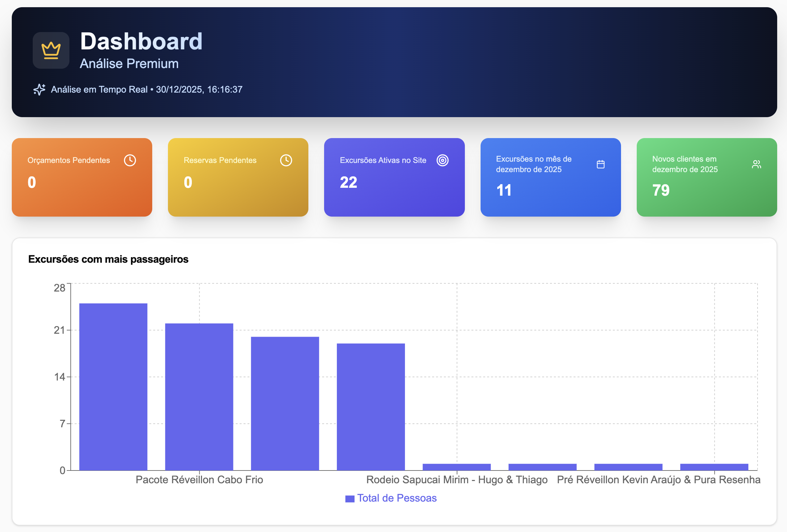Click the tallest first bar in the chart
The image size is (787, 532).
point(113,386)
